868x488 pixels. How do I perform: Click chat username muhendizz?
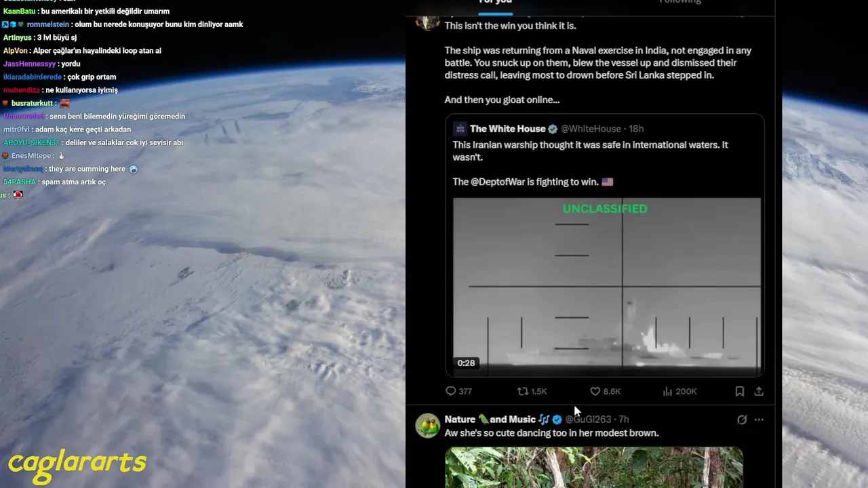tap(22, 90)
